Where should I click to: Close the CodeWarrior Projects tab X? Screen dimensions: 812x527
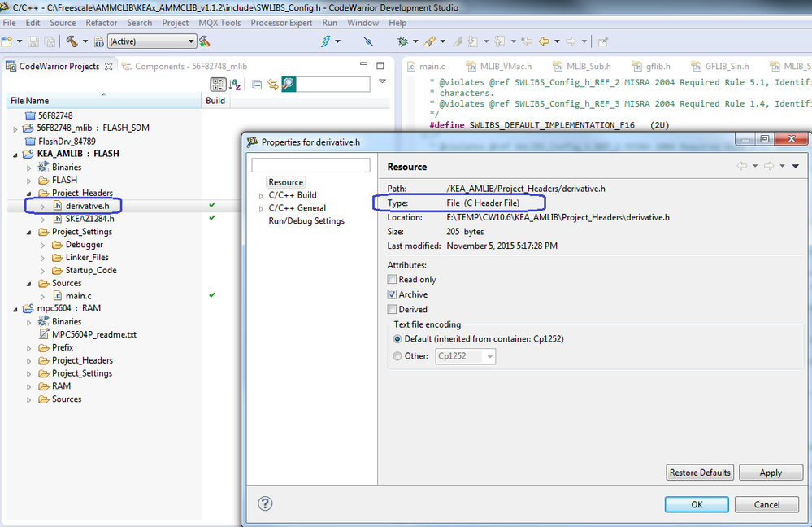tap(108, 67)
